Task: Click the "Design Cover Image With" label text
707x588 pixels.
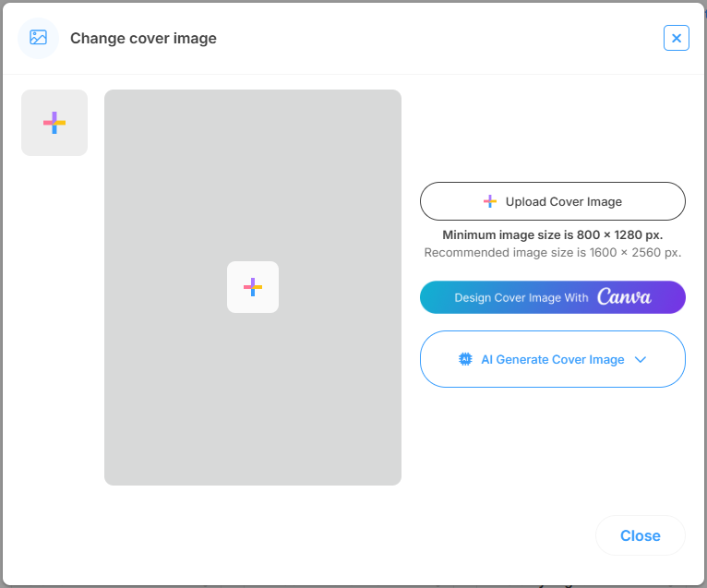Action: coord(521,298)
